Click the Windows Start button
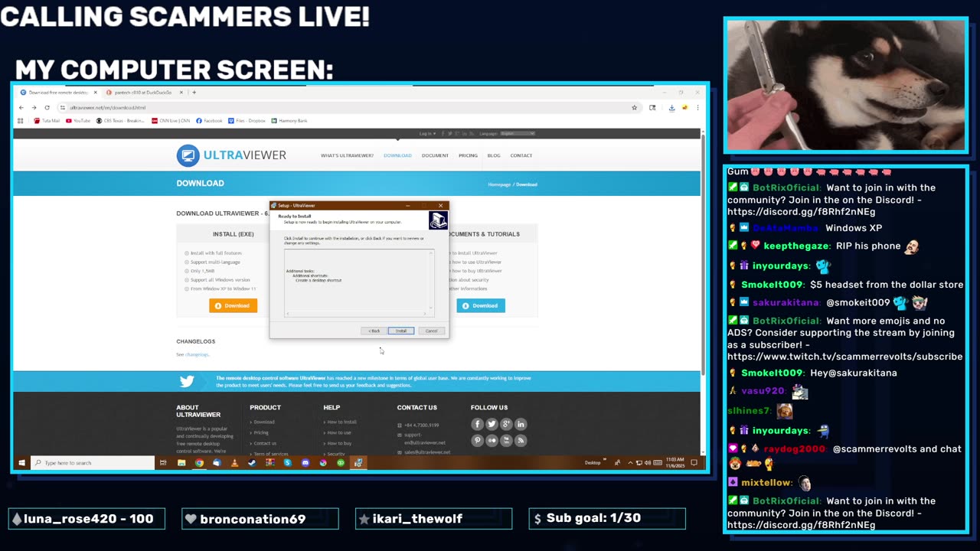The width and height of the screenshot is (980, 551). pyautogui.click(x=21, y=462)
